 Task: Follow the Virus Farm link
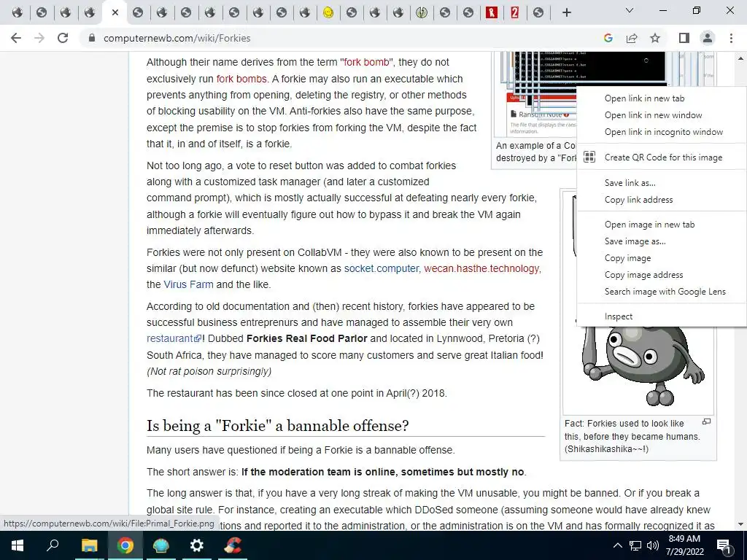click(188, 285)
